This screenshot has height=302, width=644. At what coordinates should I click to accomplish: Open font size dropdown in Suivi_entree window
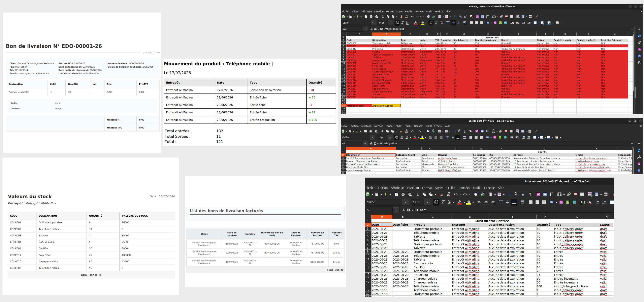click(427, 202)
